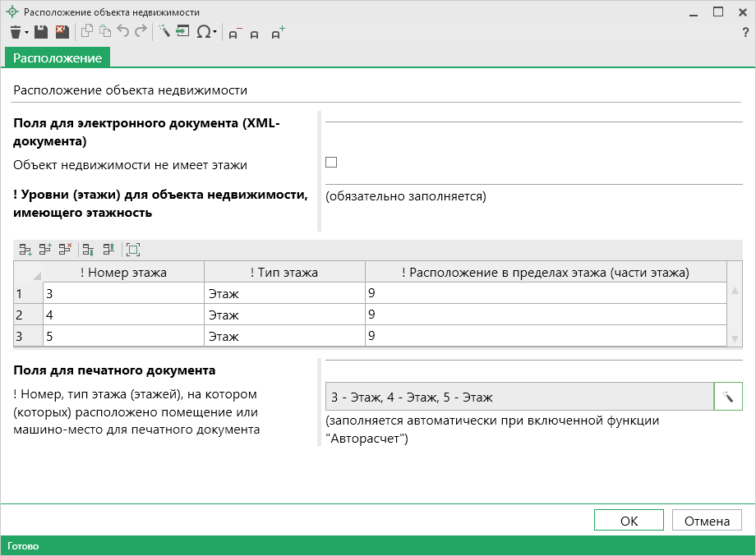Screen dimensions: 756x556
Task: Click the wand button beside printed floors field
Action: [728, 397]
